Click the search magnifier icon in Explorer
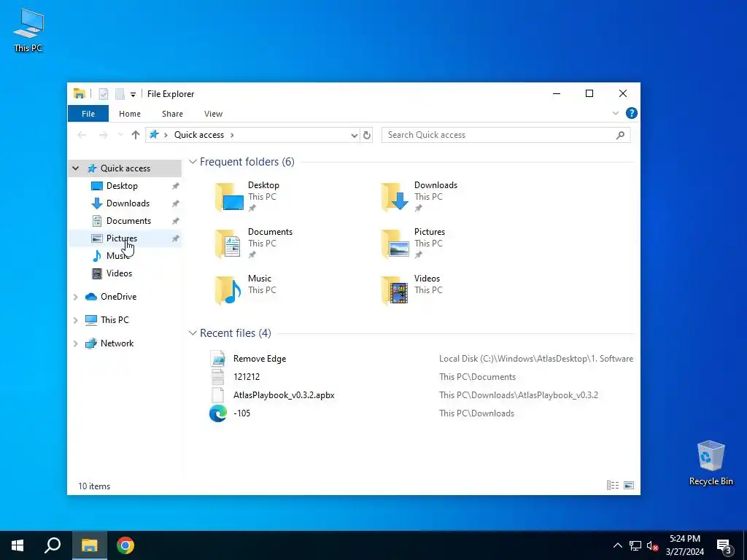The width and height of the screenshot is (747, 560). point(620,135)
